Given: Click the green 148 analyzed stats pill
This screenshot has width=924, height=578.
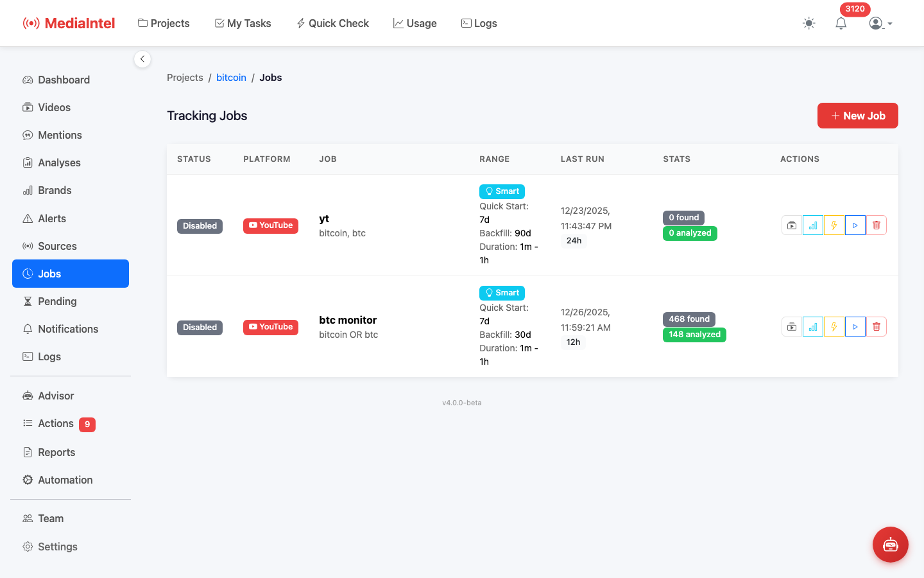Looking at the screenshot, I should click(x=694, y=335).
